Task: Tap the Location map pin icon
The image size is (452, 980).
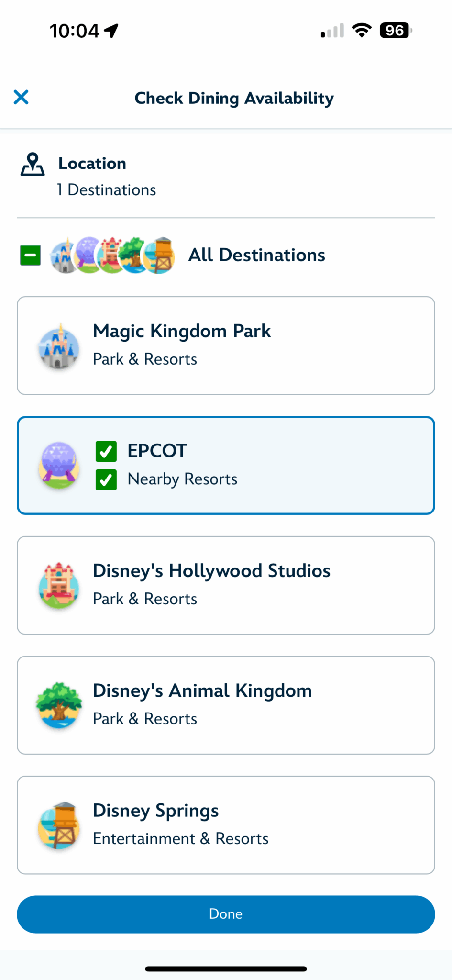Action: [33, 165]
